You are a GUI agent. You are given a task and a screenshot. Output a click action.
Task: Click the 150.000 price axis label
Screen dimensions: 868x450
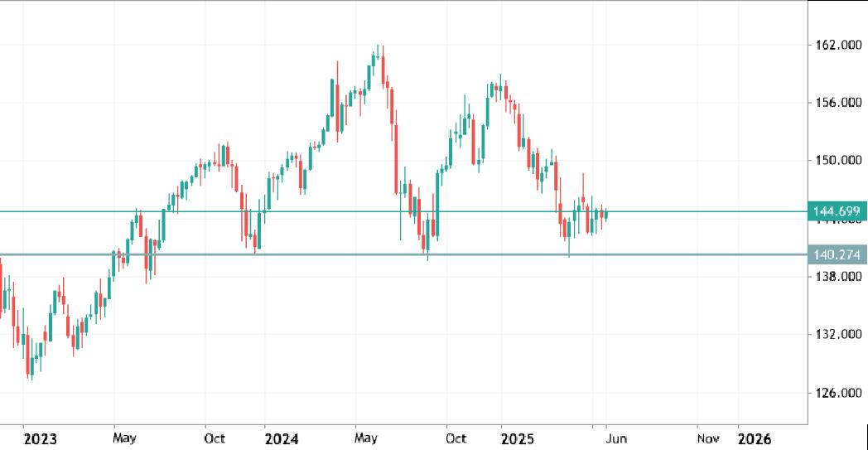point(838,160)
